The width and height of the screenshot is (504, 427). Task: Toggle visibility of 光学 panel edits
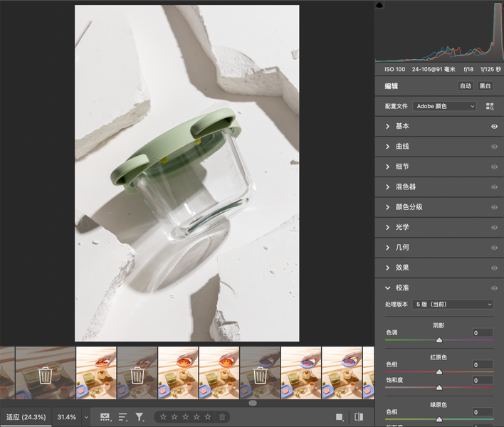pyautogui.click(x=494, y=228)
